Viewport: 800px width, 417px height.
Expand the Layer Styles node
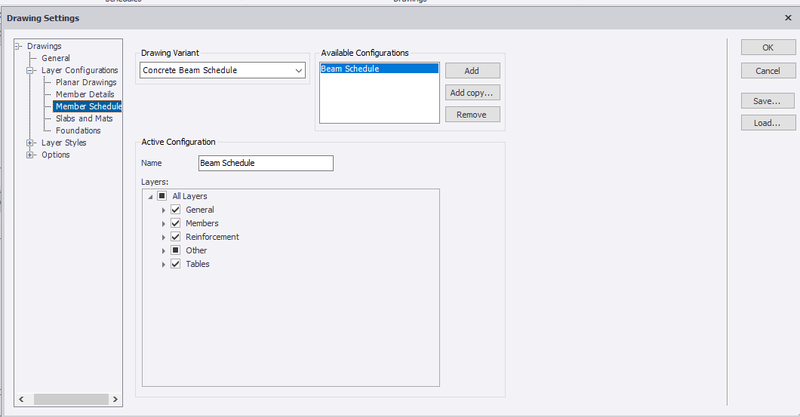pyautogui.click(x=30, y=143)
